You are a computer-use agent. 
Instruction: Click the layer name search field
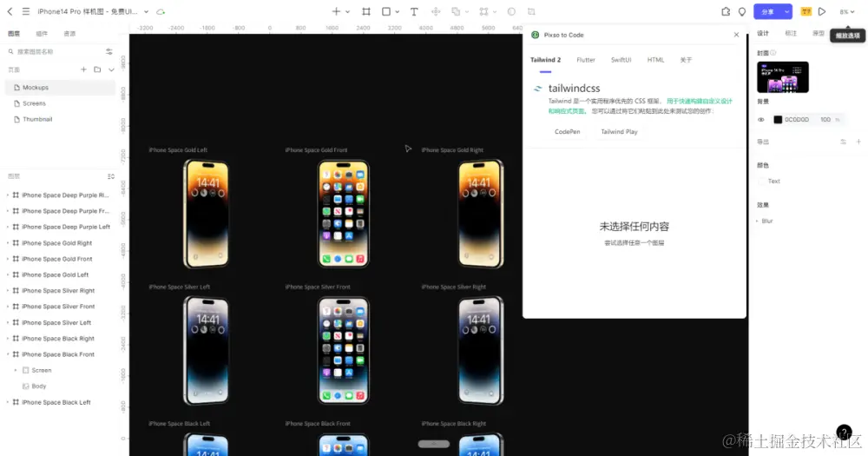click(x=56, y=51)
